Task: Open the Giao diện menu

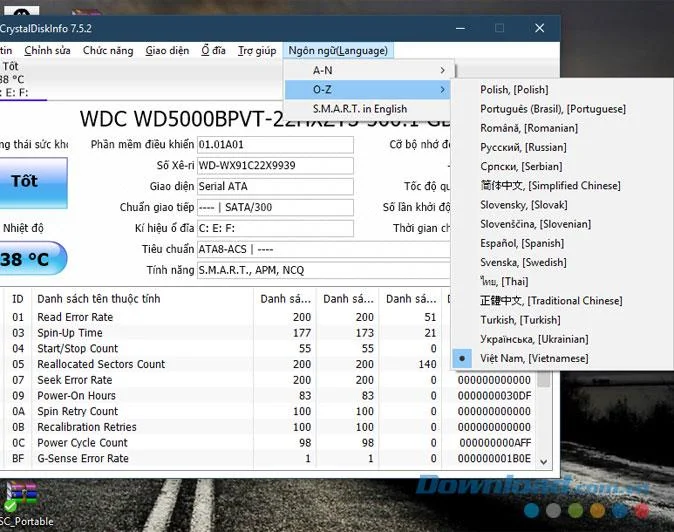Action: 167,51
